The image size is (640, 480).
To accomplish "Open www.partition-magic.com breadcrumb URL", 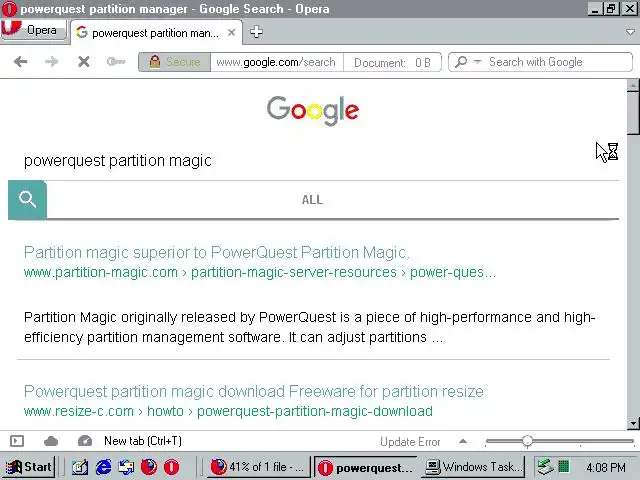I will 260,272.
